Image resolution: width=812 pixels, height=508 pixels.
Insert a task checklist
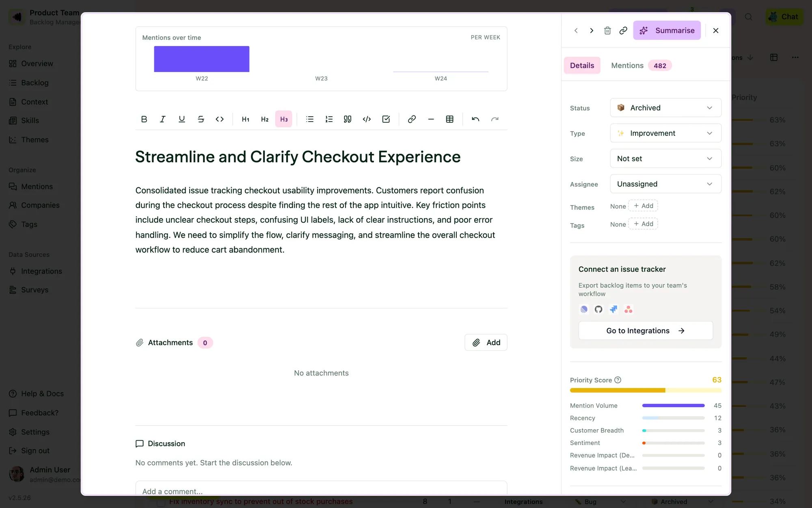point(386,119)
